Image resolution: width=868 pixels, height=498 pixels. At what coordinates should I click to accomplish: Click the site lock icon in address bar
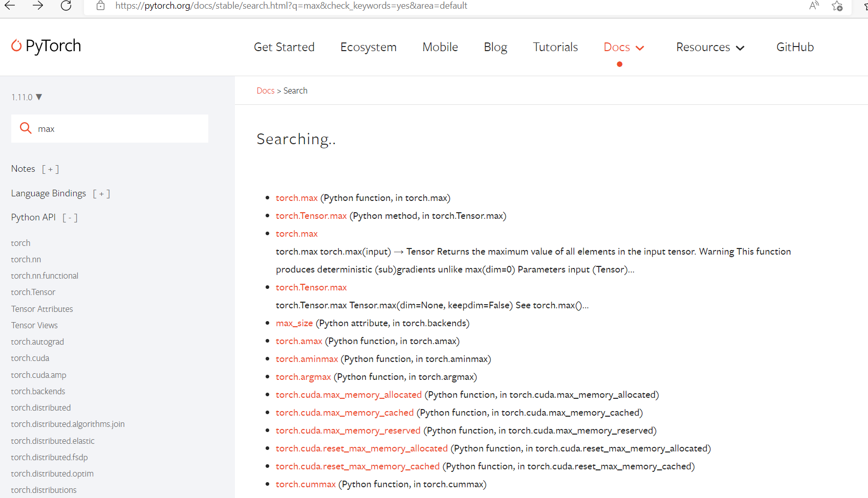[x=101, y=6]
